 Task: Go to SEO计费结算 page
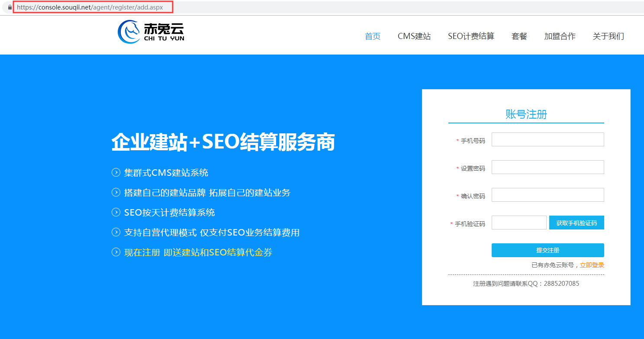471,36
